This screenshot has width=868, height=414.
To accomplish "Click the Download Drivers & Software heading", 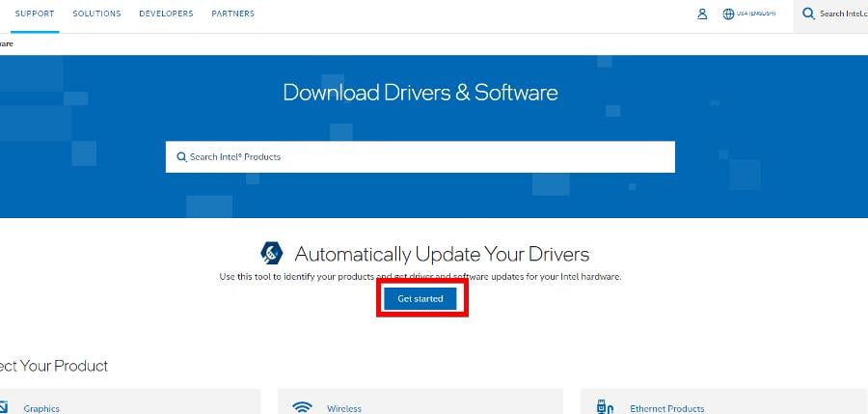I will tap(420, 93).
